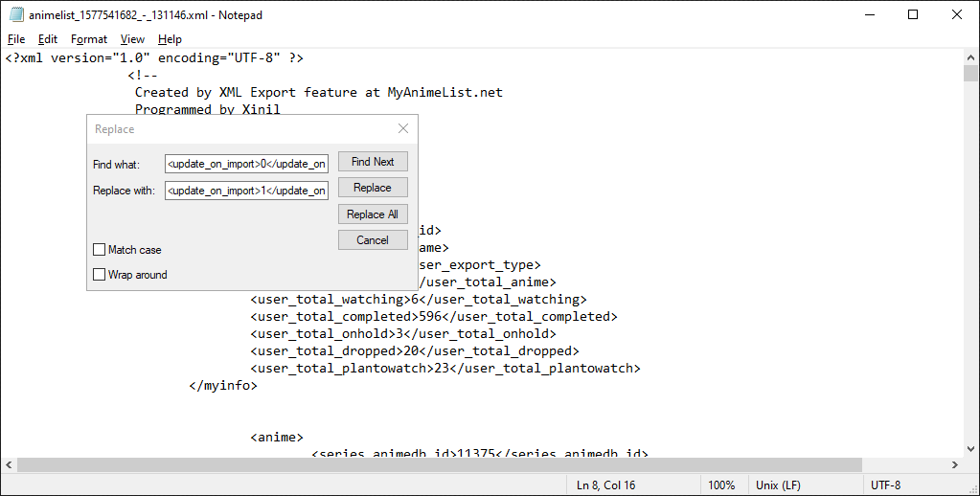Click the horizontal scrollbar left arrow

click(9, 463)
